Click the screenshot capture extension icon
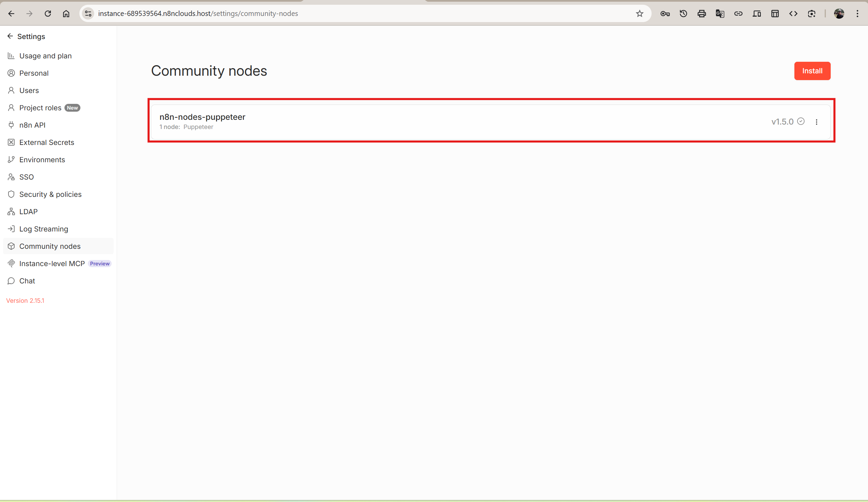The image size is (868, 502). coord(811,14)
